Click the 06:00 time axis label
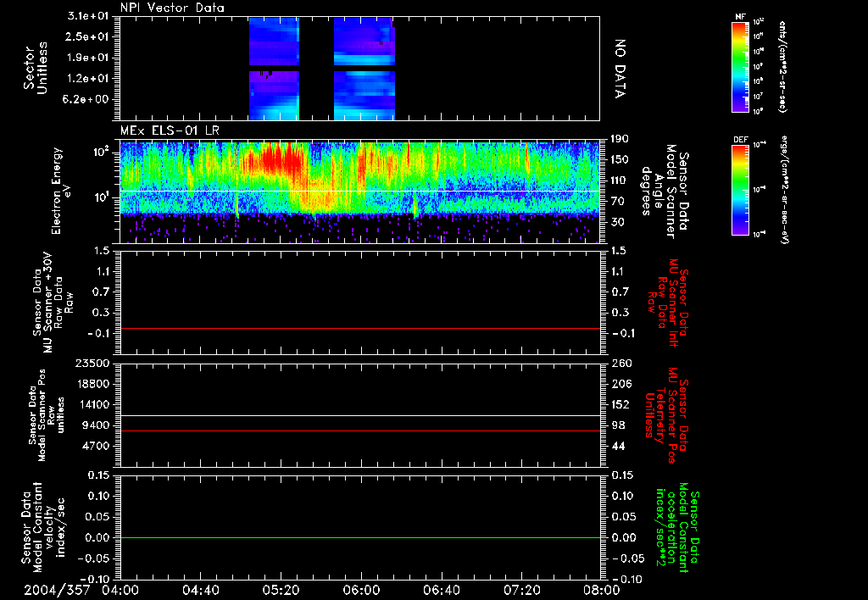The image size is (868, 600). tap(361, 589)
